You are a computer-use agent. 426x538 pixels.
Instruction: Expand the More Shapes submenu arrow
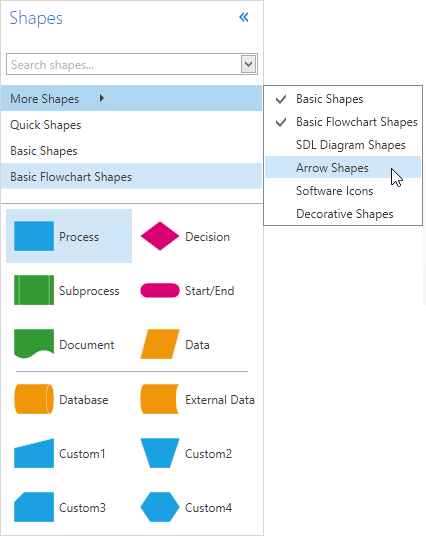[102, 98]
